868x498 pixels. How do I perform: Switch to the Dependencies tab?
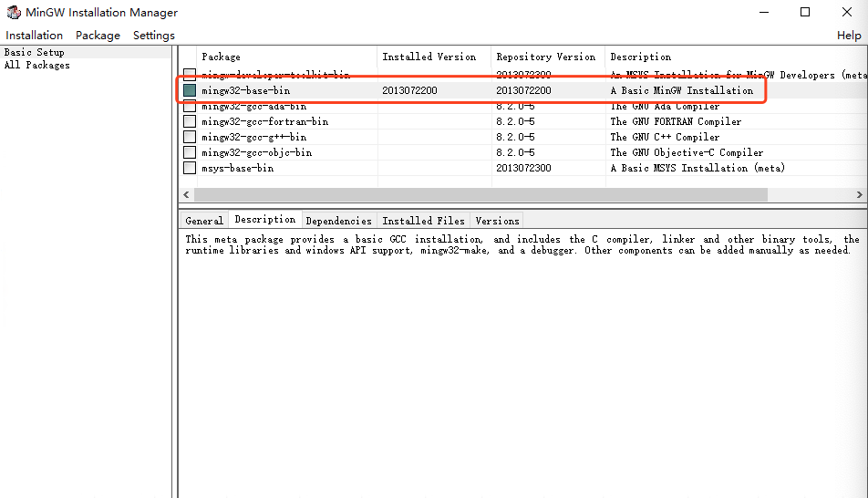(x=339, y=221)
